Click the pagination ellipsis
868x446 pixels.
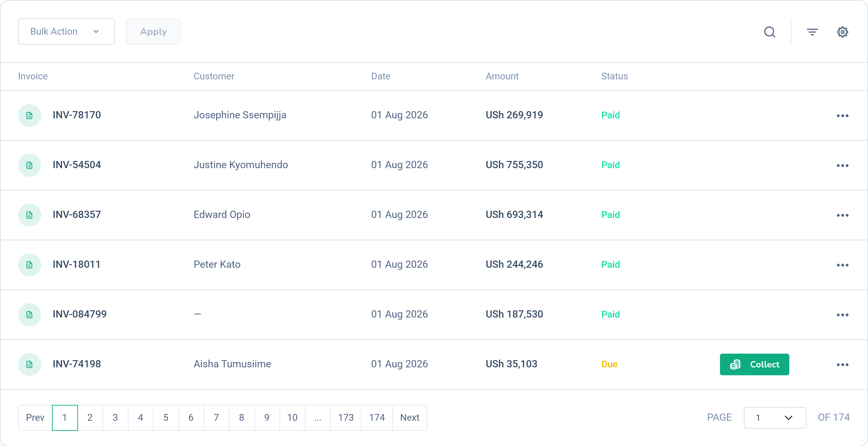318,418
